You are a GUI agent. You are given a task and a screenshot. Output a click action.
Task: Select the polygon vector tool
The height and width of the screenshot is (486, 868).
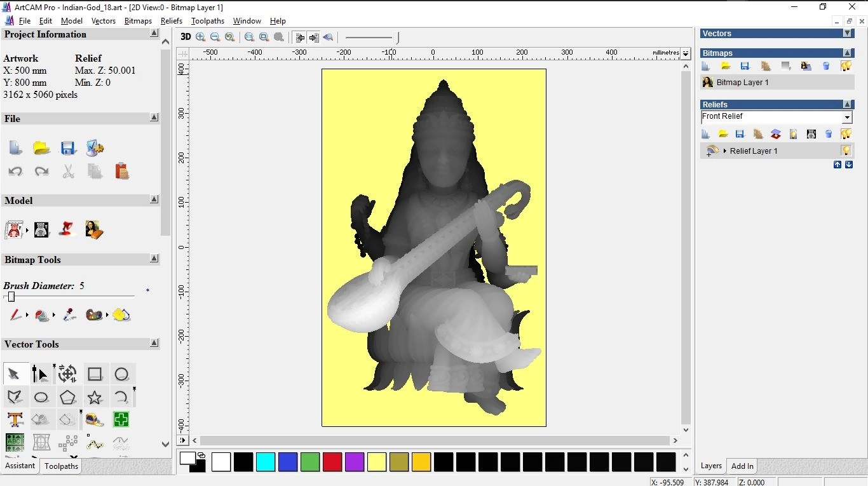click(x=68, y=398)
